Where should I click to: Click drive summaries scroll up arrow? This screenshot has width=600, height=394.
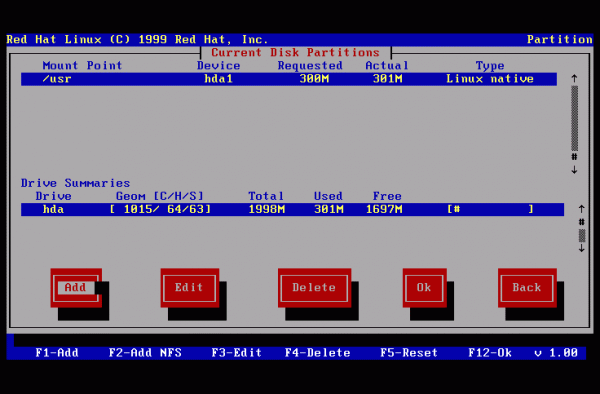click(x=582, y=209)
